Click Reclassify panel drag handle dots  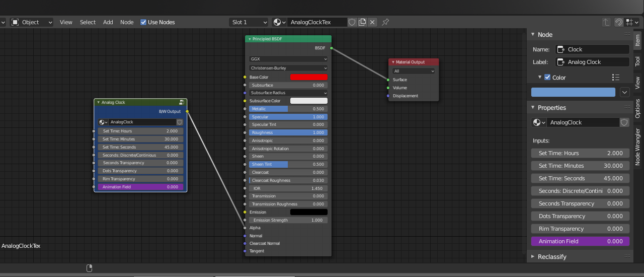[627, 256]
